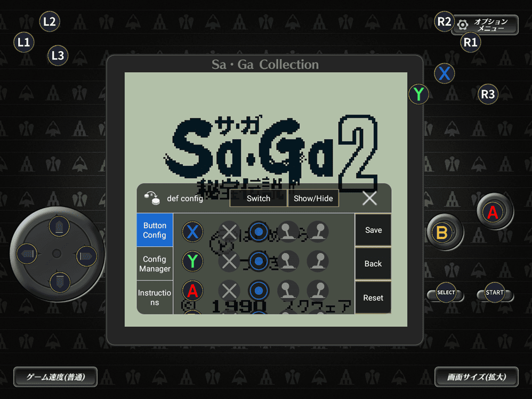The width and height of the screenshot is (532, 399).
Task: Close the config overlay panel
Action: (x=369, y=198)
